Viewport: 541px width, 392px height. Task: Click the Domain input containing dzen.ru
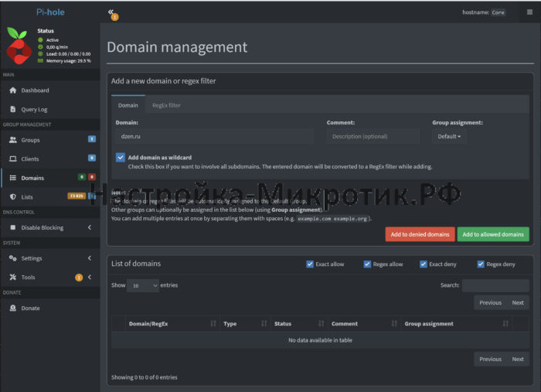215,136
